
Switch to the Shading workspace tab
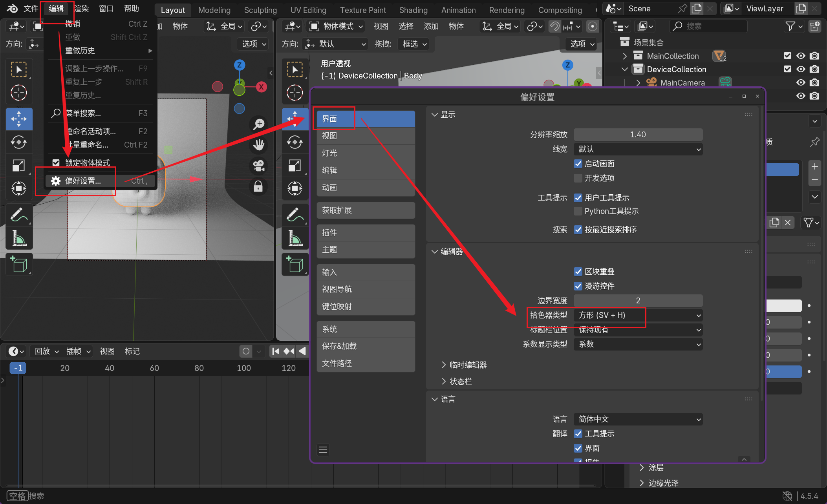coord(413,10)
